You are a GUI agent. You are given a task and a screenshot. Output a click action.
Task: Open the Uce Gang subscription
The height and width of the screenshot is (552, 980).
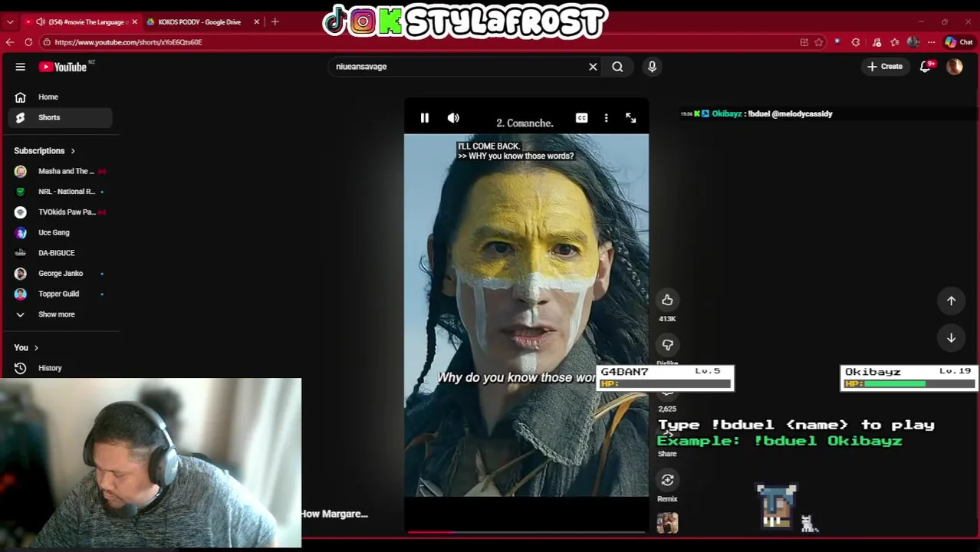click(61, 232)
